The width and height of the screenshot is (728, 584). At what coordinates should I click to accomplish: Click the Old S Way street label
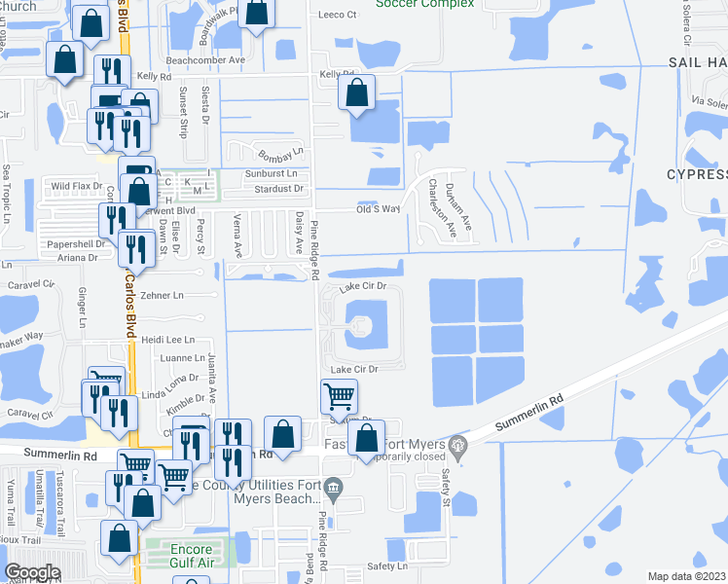tap(378, 209)
